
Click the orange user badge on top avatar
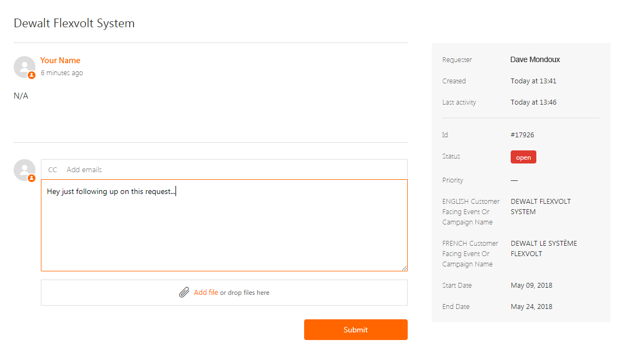pyautogui.click(x=32, y=75)
